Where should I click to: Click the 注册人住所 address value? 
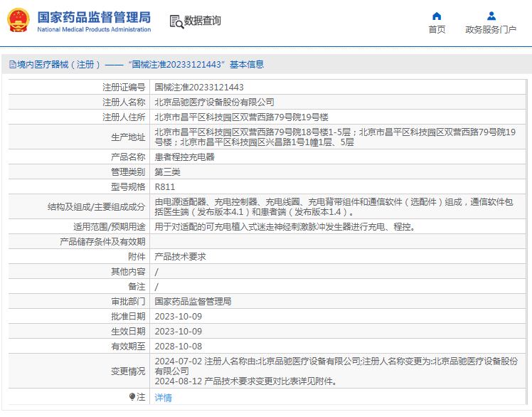point(242,117)
